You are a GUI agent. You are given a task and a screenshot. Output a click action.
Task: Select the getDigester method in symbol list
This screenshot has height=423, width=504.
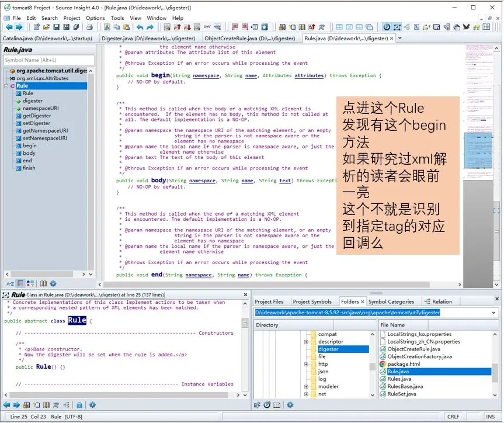pyautogui.click(x=37, y=116)
